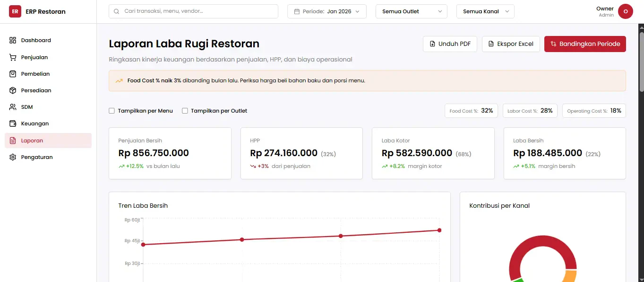Open the Pembelian menu item
Viewport: 644px width, 282px height.
pos(48,74)
